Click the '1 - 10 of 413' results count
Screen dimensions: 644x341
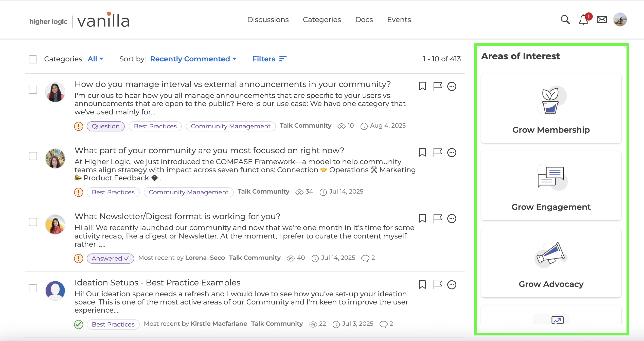[x=442, y=59]
